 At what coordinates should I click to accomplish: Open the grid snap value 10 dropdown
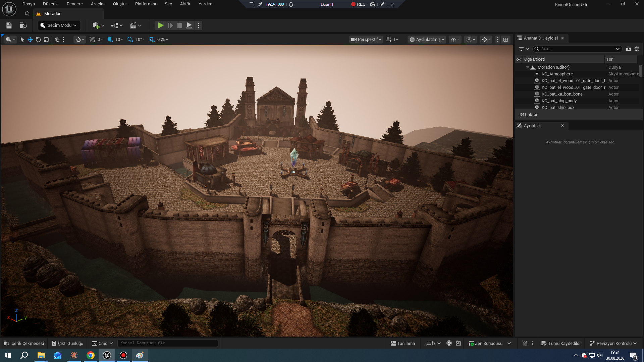[x=119, y=40]
